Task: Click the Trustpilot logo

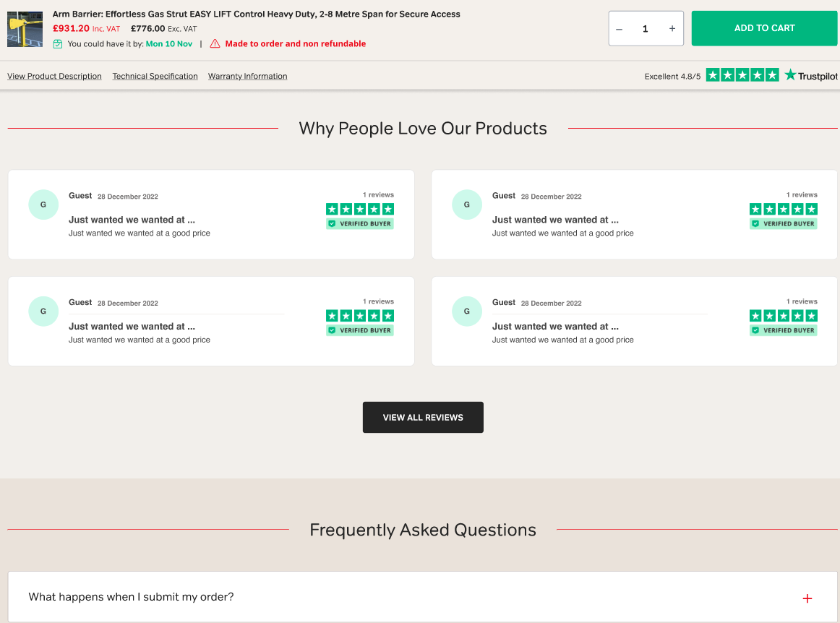Action: tap(811, 75)
